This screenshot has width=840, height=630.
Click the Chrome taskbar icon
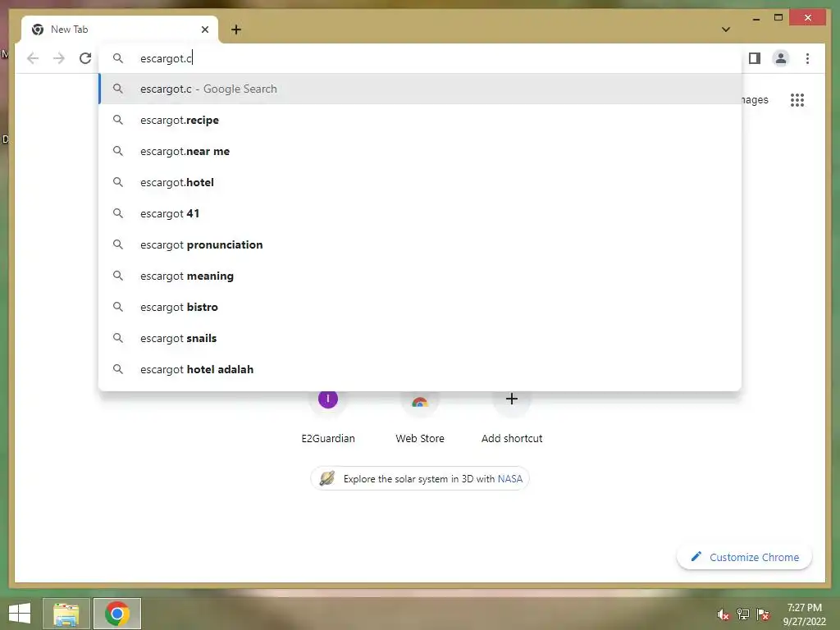pos(117,614)
